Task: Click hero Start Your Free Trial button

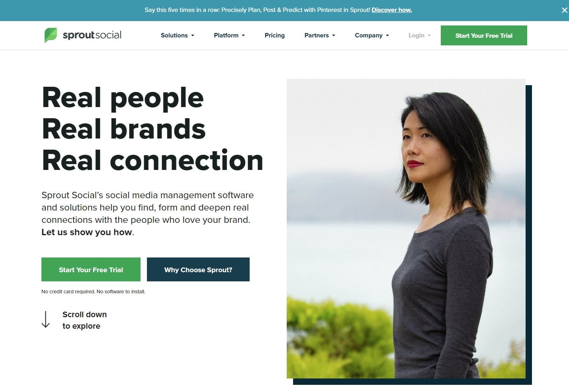Action: 91,269
